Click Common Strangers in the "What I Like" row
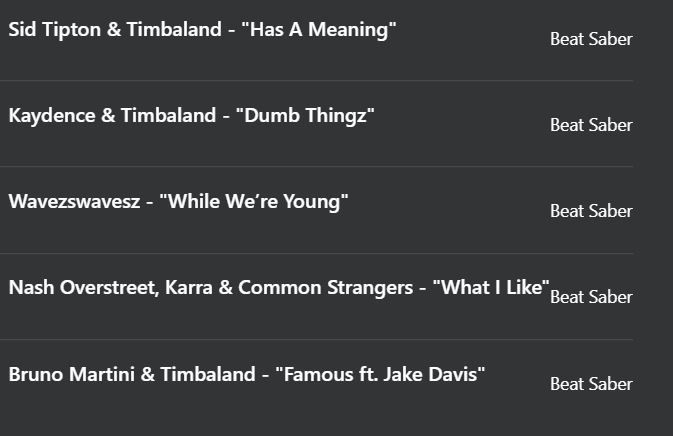Viewport: 673px width, 436px height. [325, 288]
